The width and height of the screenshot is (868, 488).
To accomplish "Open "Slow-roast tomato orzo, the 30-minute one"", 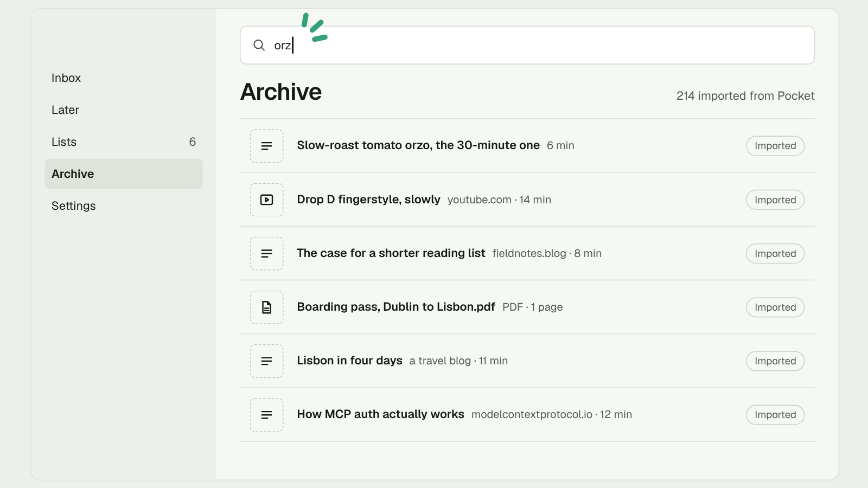I will pos(418,145).
